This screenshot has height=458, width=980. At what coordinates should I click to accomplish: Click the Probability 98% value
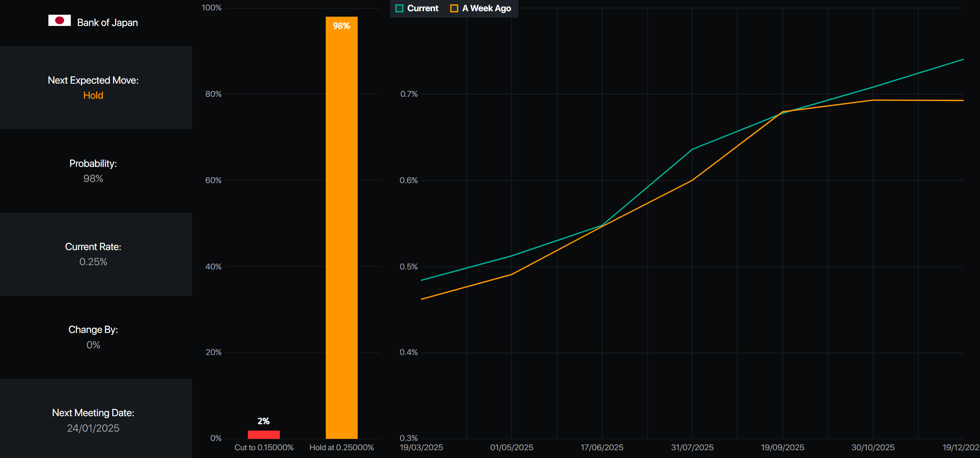[93, 178]
